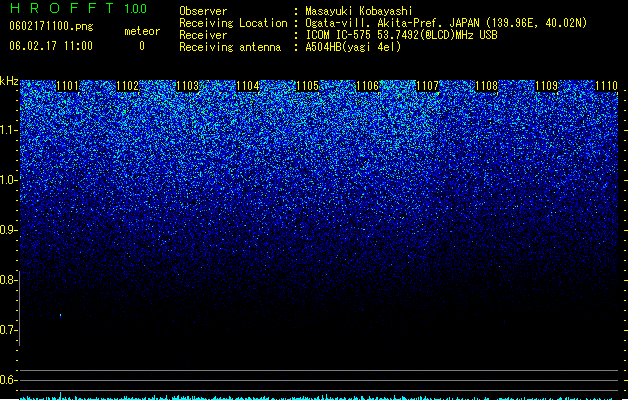
Task: Click the 1.1 kHz axis label
Action: click(x=8, y=130)
